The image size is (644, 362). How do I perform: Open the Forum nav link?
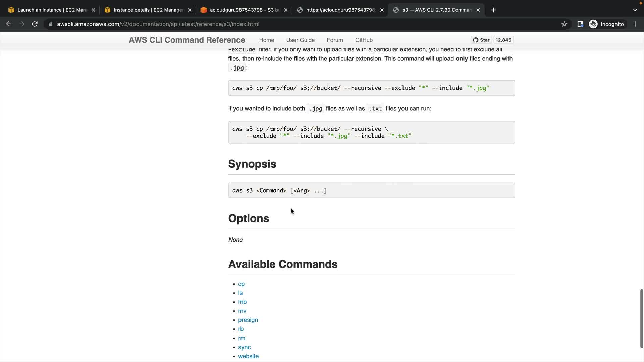pos(335,40)
